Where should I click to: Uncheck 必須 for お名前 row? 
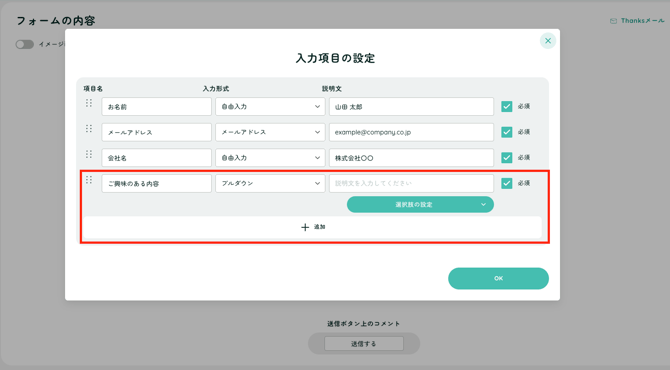(x=507, y=106)
